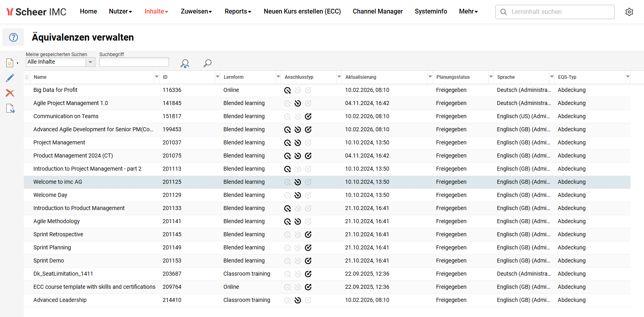Open Neuen Kurs erstellen (ECC)

[302, 12]
